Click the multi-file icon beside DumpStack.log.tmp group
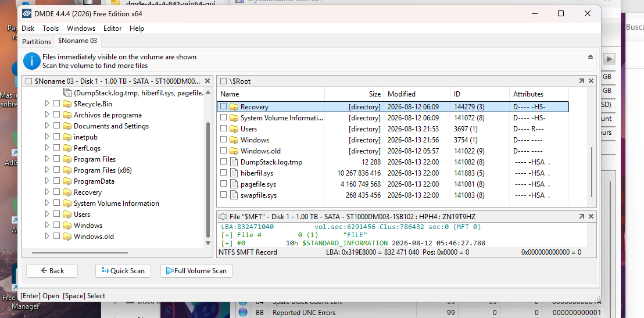This screenshot has height=318, width=644. click(x=68, y=92)
